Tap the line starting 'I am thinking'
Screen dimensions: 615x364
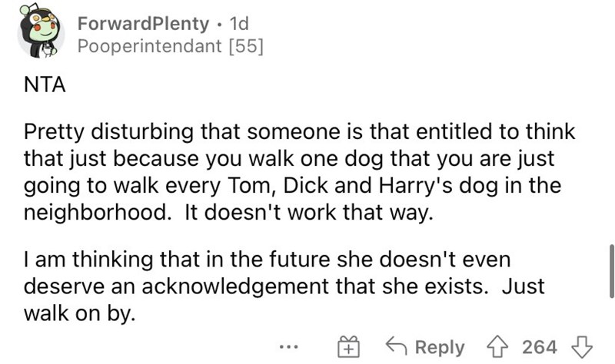tap(267, 260)
